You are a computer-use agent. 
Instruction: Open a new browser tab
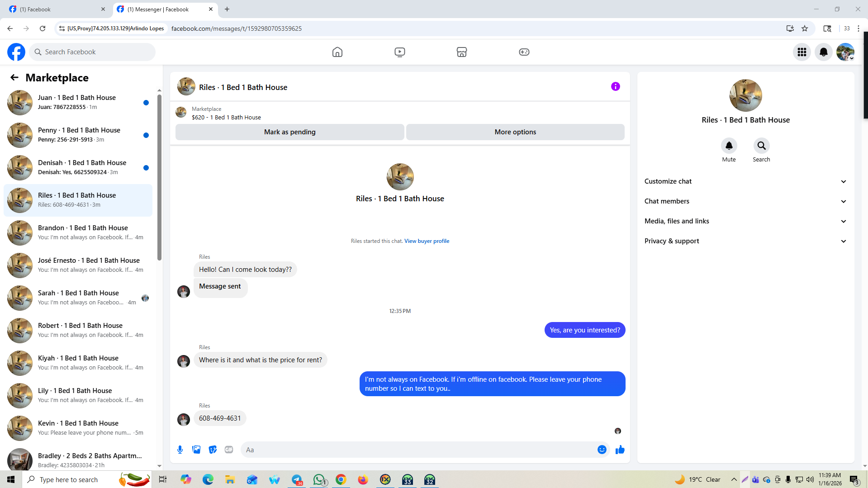(x=227, y=9)
